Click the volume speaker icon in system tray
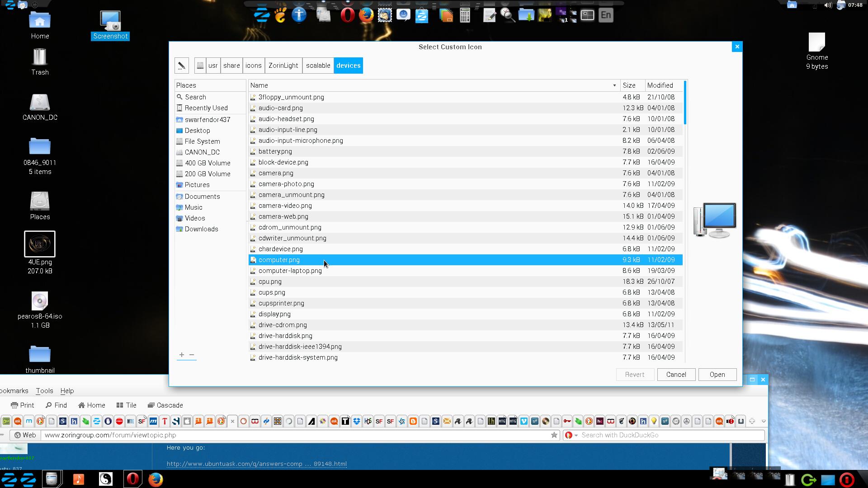This screenshot has width=868, height=488. click(x=828, y=5)
